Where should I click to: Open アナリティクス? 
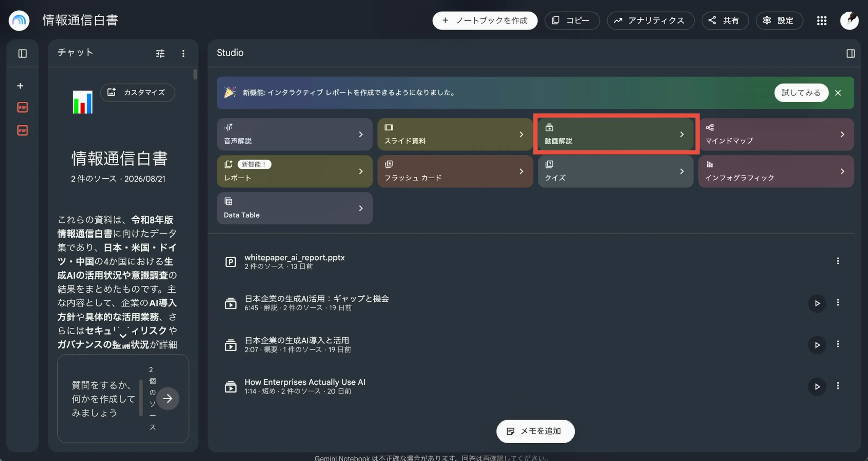650,20
